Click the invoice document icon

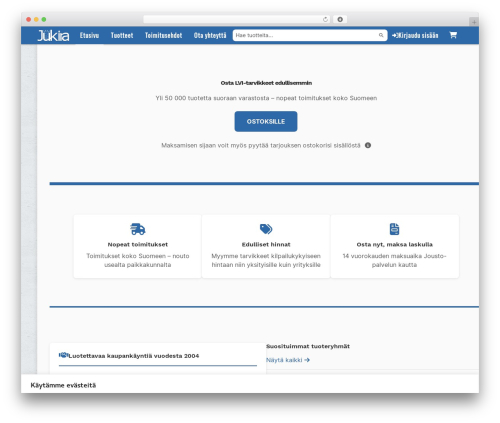[394, 229]
